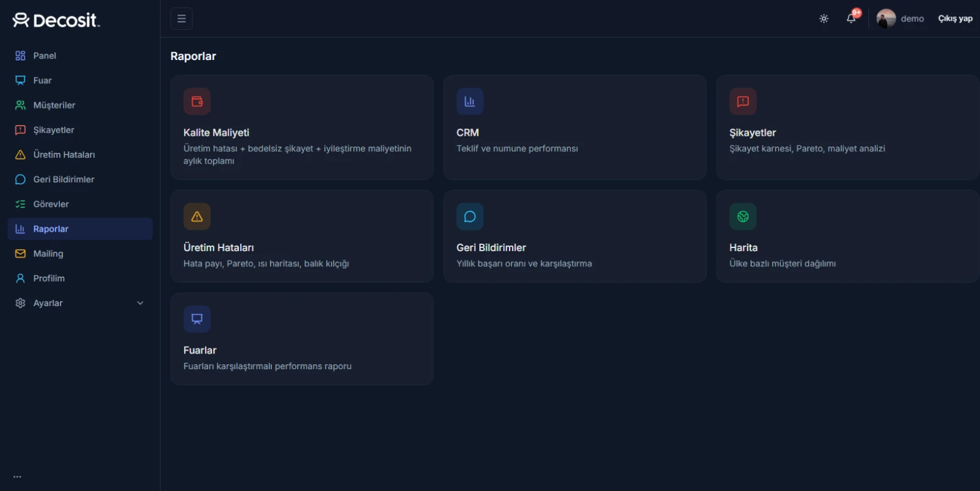Click 'Ülke bazlı müşteri dağılımı' text
The image size is (980, 491).
click(x=783, y=263)
